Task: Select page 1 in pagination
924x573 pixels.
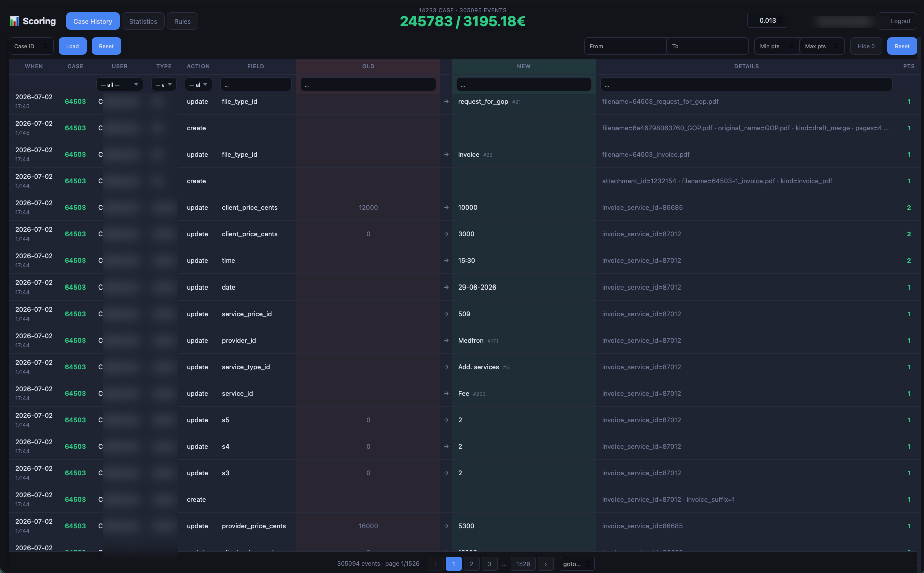Action: pos(453,564)
